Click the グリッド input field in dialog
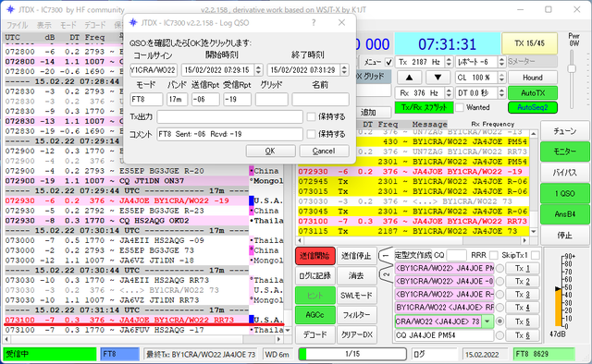 (271, 99)
